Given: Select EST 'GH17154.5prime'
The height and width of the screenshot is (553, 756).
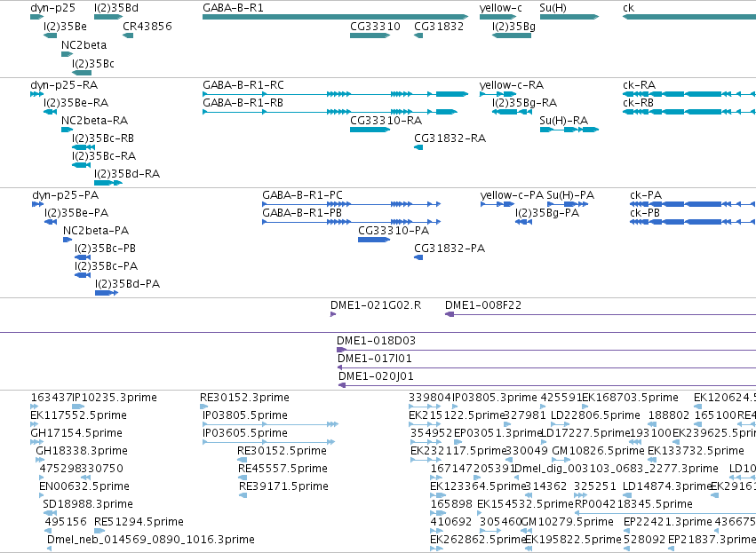Looking at the screenshot, I should [76, 433].
